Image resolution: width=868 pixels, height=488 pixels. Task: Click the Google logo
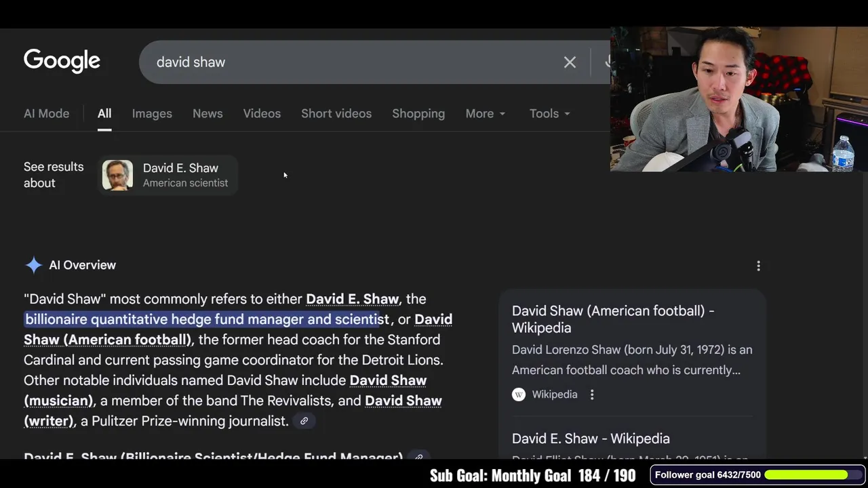(x=62, y=61)
